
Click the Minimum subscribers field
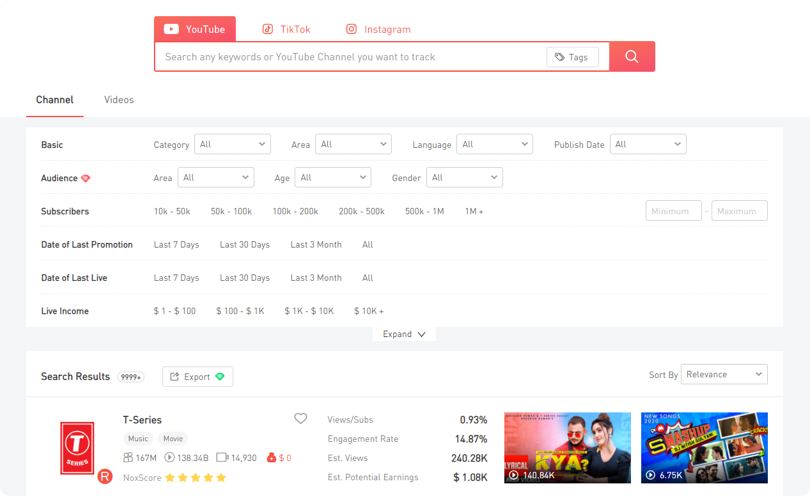click(674, 211)
